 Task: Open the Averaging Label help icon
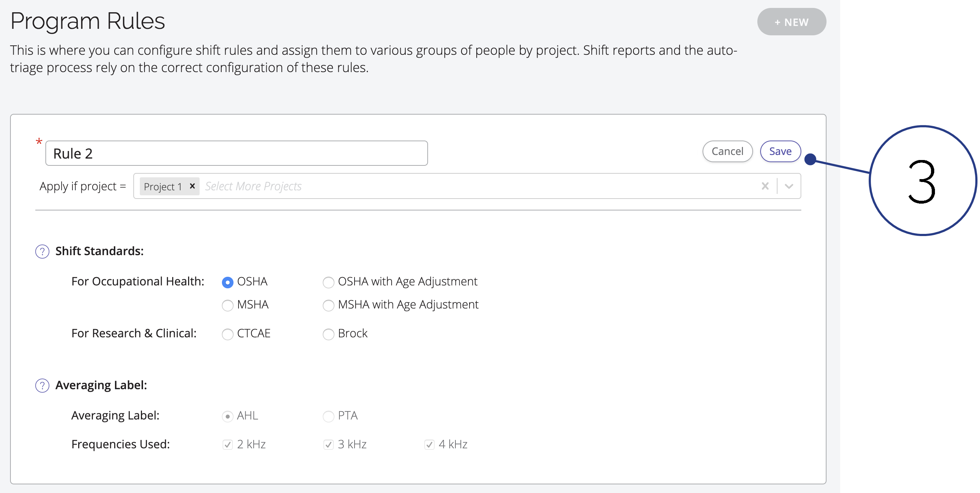click(x=42, y=385)
